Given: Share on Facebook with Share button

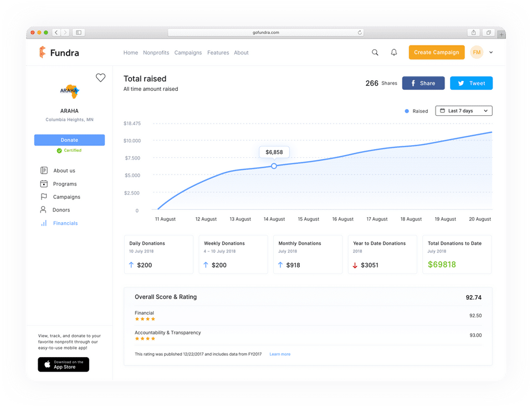Looking at the screenshot, I should click(423, 83).
